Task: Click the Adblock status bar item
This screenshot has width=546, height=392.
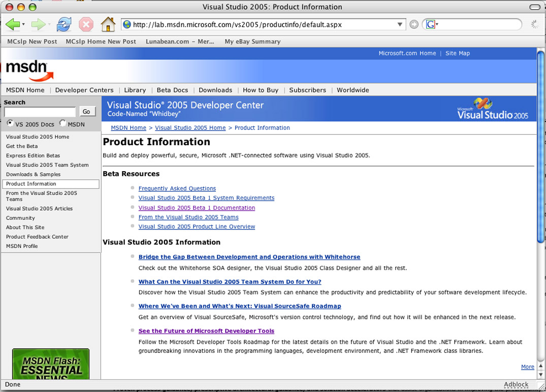Action: click(x=516, y=384)
